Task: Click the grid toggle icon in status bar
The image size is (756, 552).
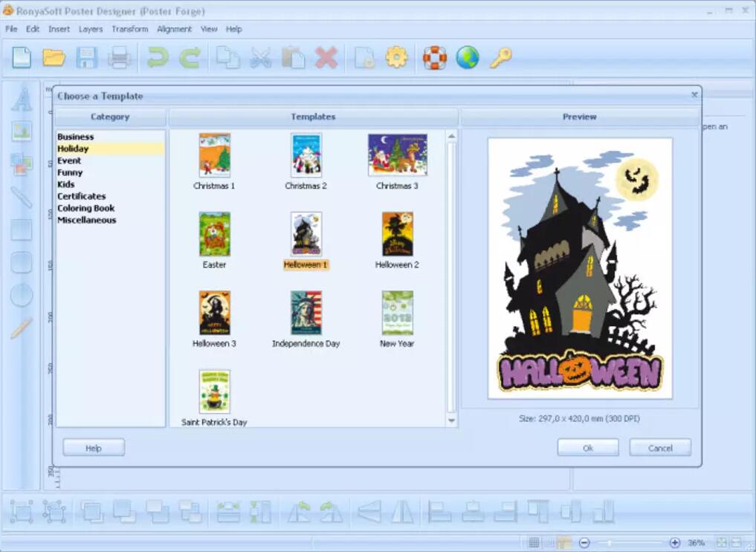Action: tap(534, 543)
